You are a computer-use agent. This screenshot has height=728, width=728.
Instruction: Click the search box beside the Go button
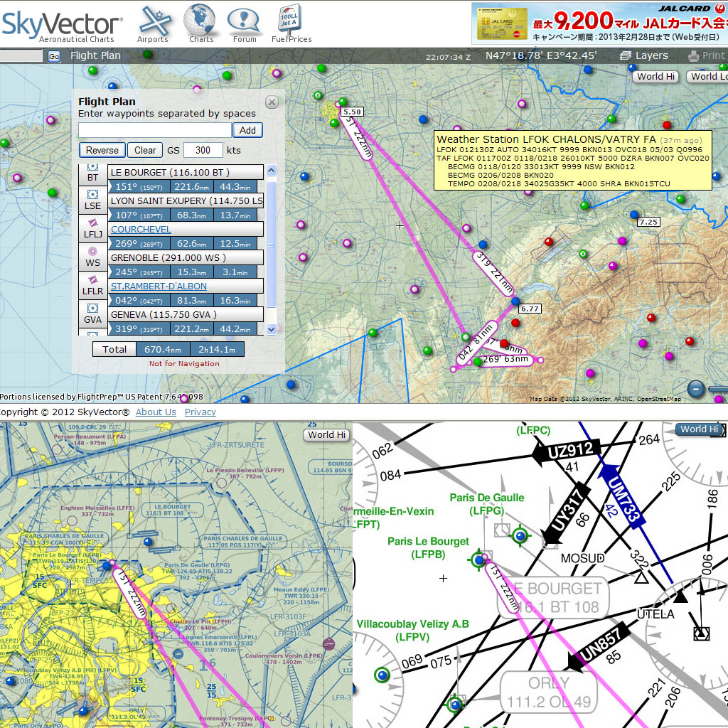point(21,56)
